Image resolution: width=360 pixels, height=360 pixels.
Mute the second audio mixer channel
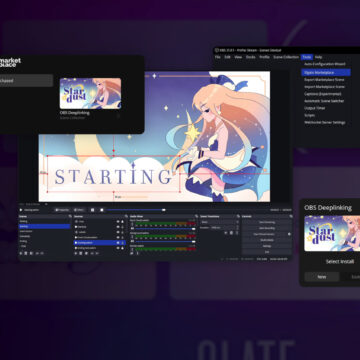click(132, 241)
